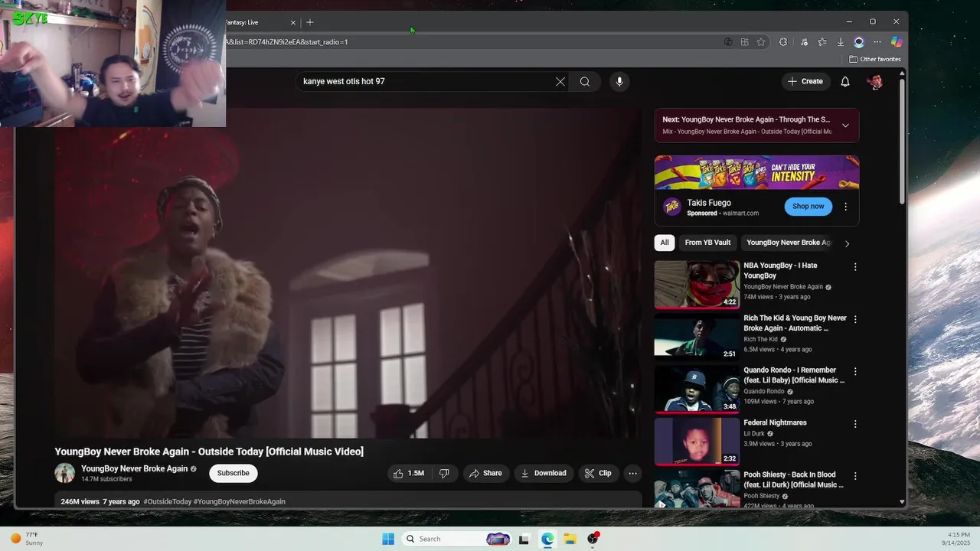Viewport: 980px width, 551px height.
Task: Open OBS Studio from taskbar
Action: (x=593, y=539)
